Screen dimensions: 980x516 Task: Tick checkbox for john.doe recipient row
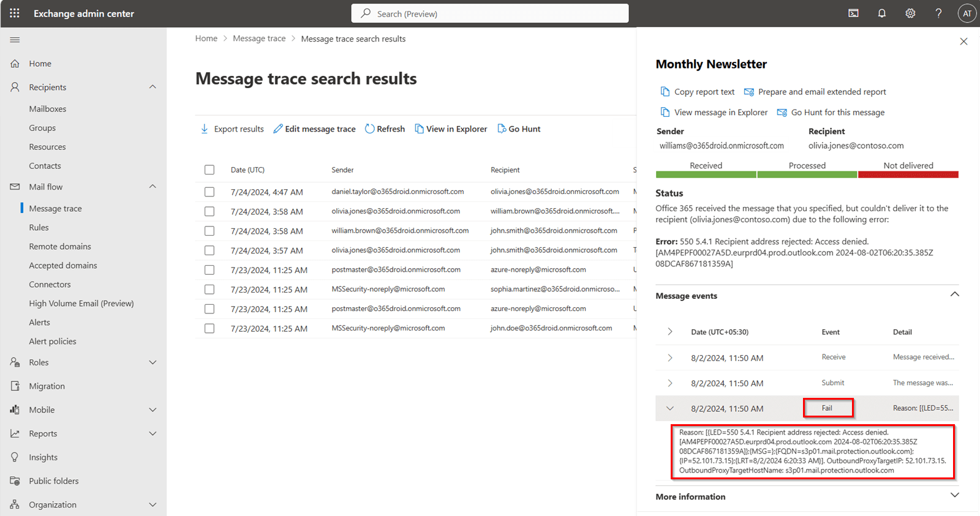[x=209, y=328]
